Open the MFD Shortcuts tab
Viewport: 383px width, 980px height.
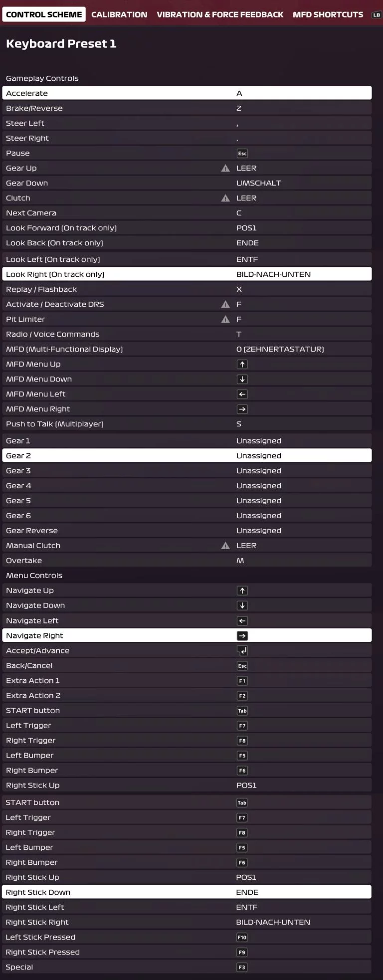coord(328,14)
